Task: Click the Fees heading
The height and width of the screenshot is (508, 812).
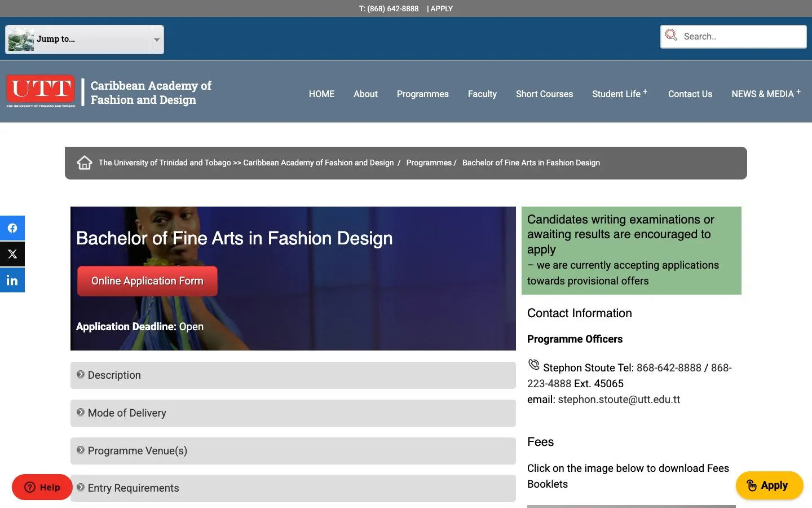Action: coord(541,442)
